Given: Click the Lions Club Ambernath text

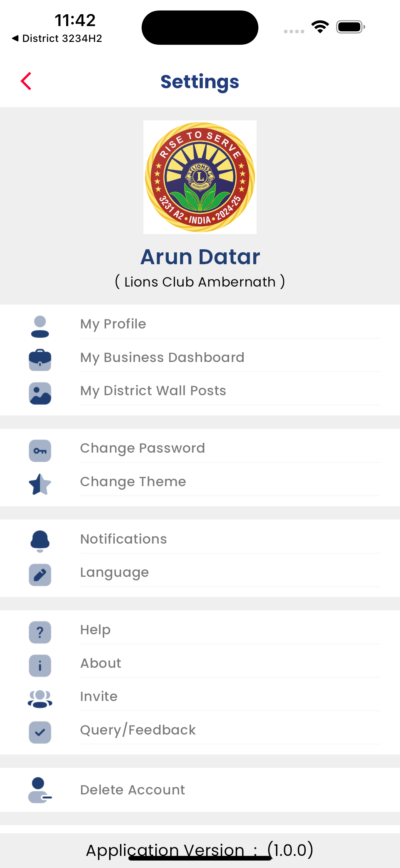Looking at the screenshot, I should click(200, 282).
